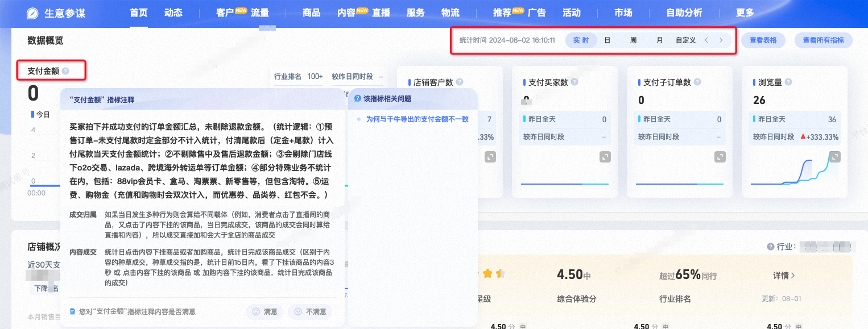The image size is (868, 329).
Task: Click the document icon in feedback row
Action: (x=72, y=311)
